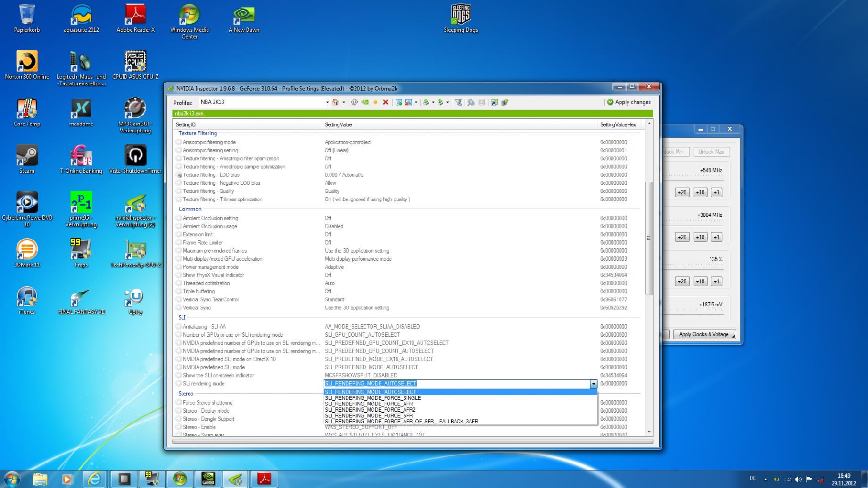Click the settings list scroll down arrow
868x488 pixels.
[649, 431]
